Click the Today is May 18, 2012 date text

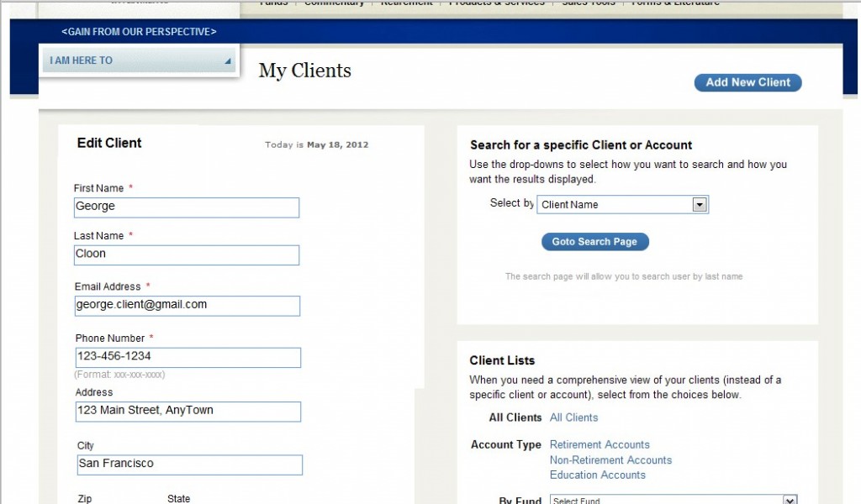317,144
